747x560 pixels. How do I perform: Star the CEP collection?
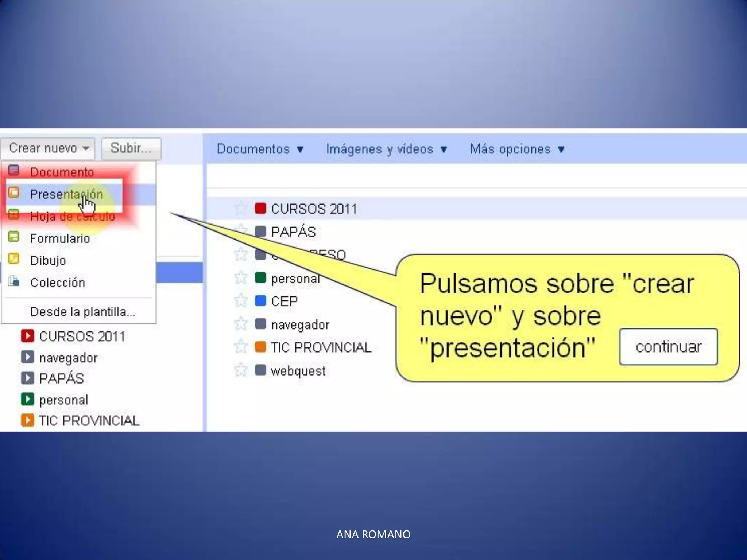(241, 301)
